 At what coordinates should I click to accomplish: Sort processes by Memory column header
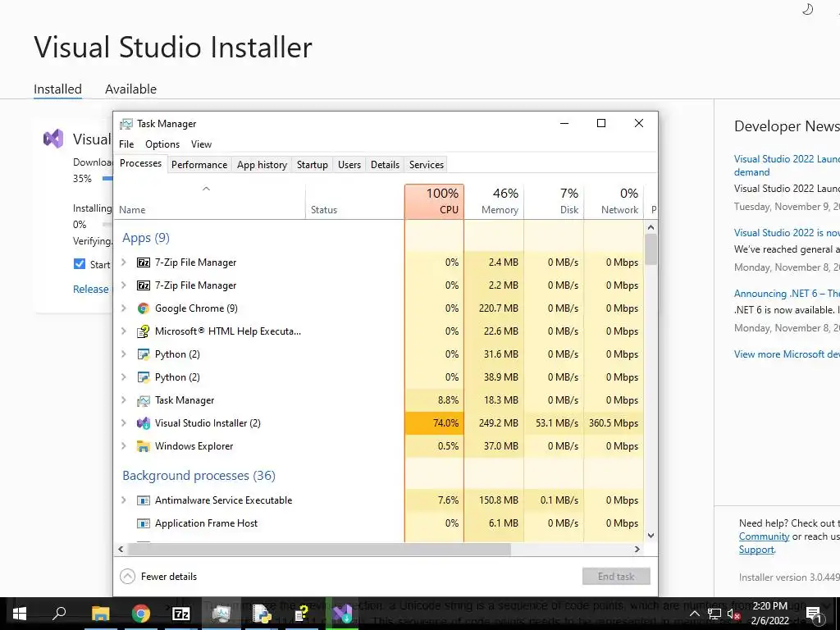(x=494, y=202)
